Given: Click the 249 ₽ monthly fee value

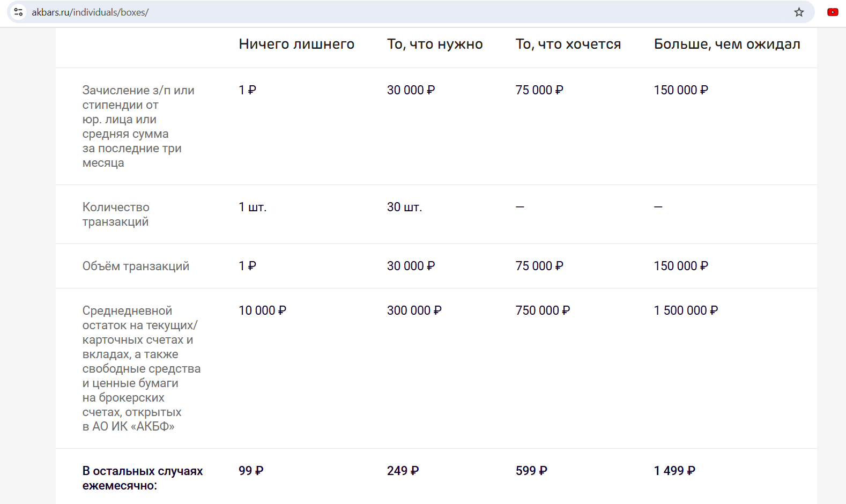Looking at the screenshot, I should coord(403,471).
